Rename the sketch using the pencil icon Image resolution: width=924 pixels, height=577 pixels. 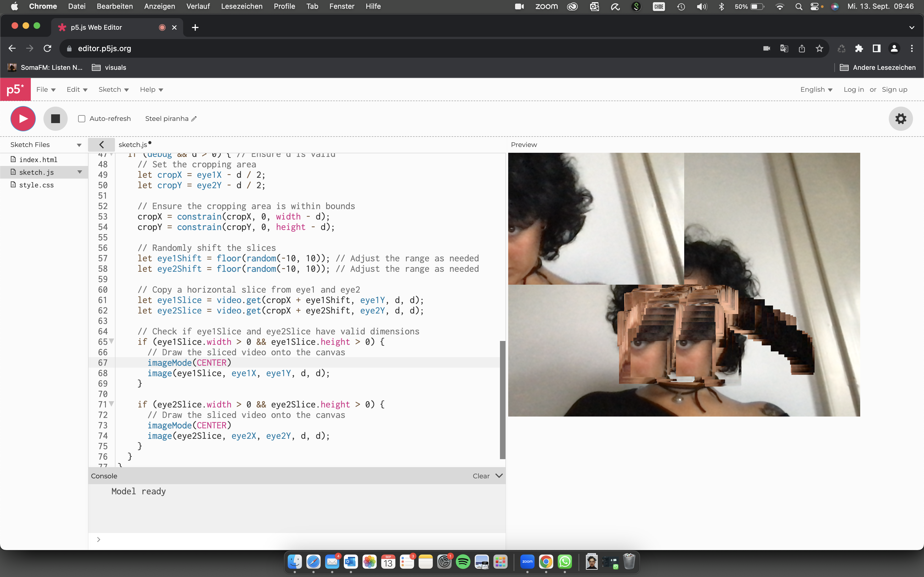(194, 118)
